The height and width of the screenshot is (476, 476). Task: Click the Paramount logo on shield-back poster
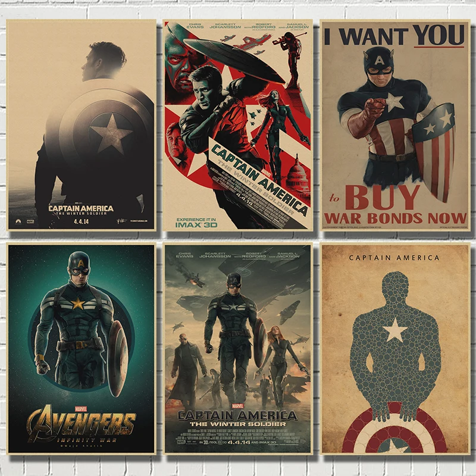click(19, 221)
